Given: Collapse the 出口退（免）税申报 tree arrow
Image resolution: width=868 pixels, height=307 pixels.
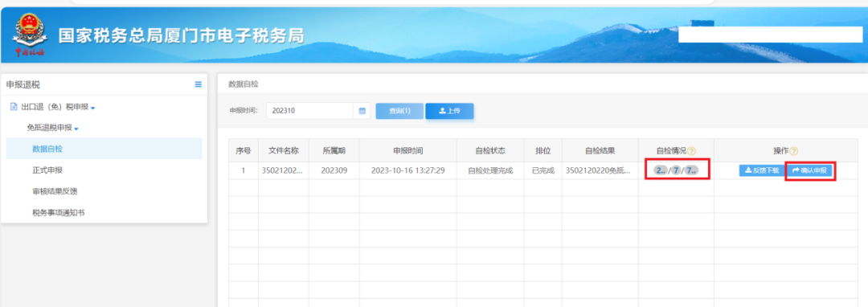Looking at the screenshot, I should coord(92,108).
